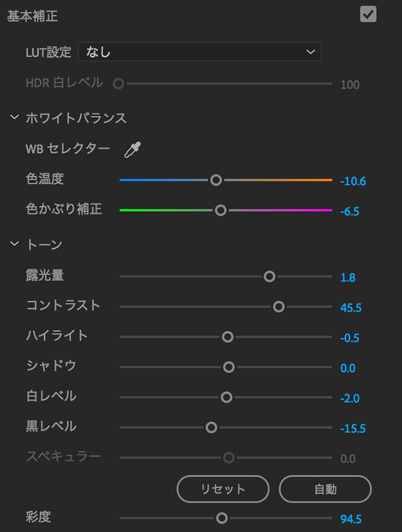Image resolution: width=402 pixels, height=532 pixels.
Task: Click the リセット button
Action: [223, 489]
